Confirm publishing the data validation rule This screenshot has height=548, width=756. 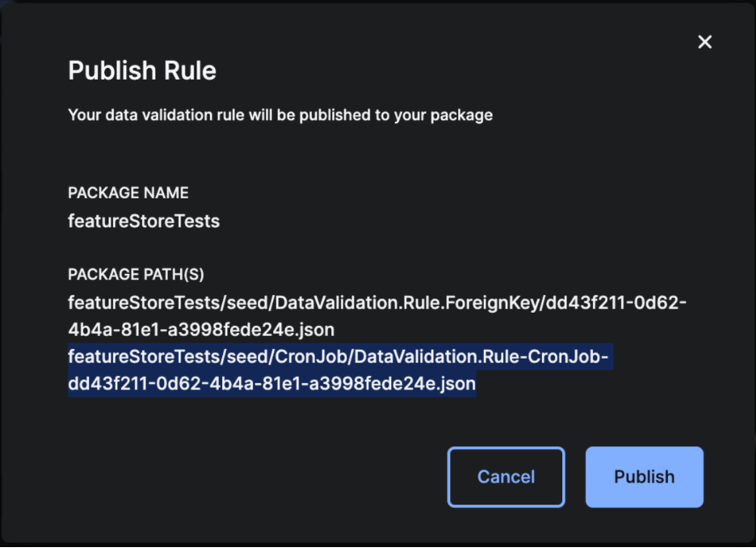pos(644,477)
